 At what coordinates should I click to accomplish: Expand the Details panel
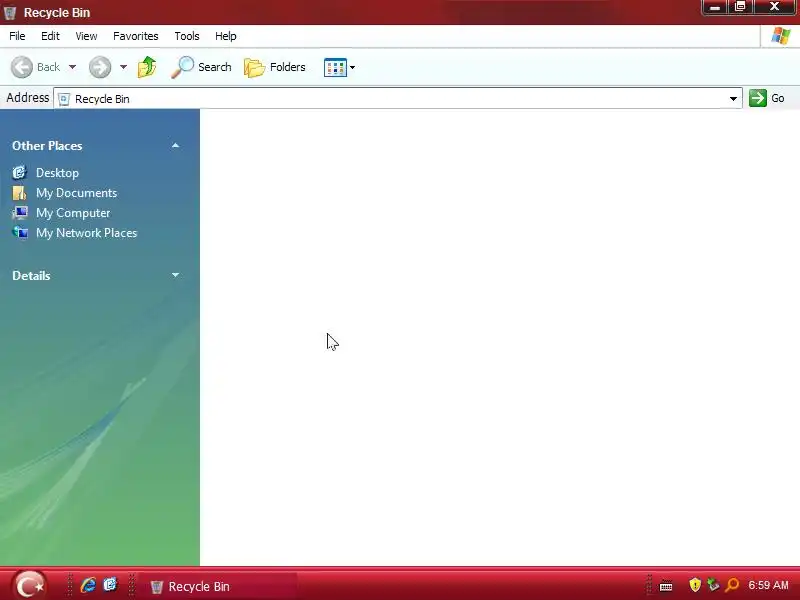(175, 275)
